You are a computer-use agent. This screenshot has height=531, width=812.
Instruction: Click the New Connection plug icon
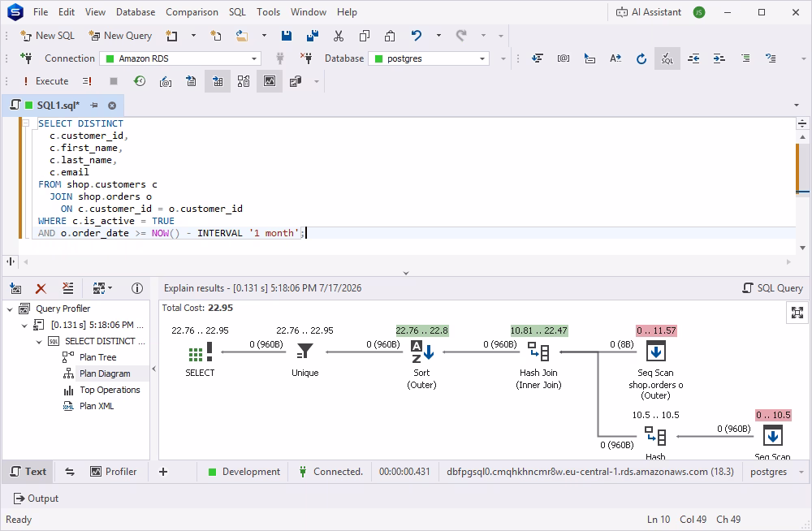point(26,58)
